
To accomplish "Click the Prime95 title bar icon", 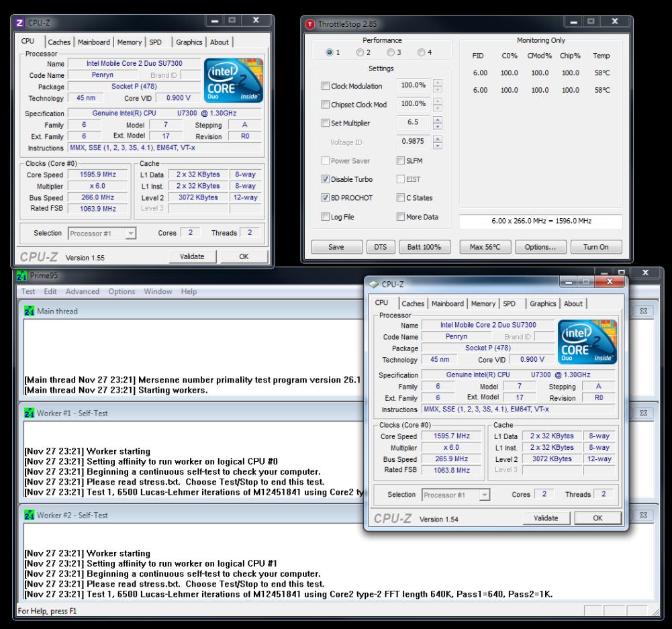I will coord(21,275).
